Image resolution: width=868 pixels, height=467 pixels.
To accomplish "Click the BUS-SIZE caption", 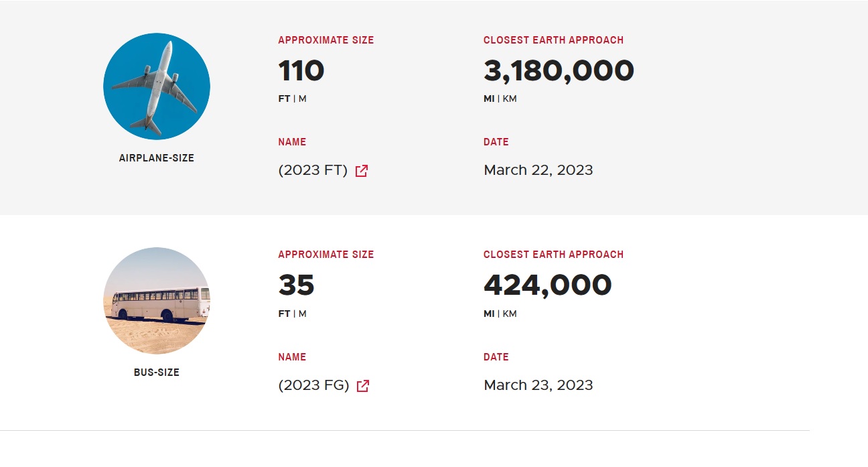I will click(x=157, y=373).
